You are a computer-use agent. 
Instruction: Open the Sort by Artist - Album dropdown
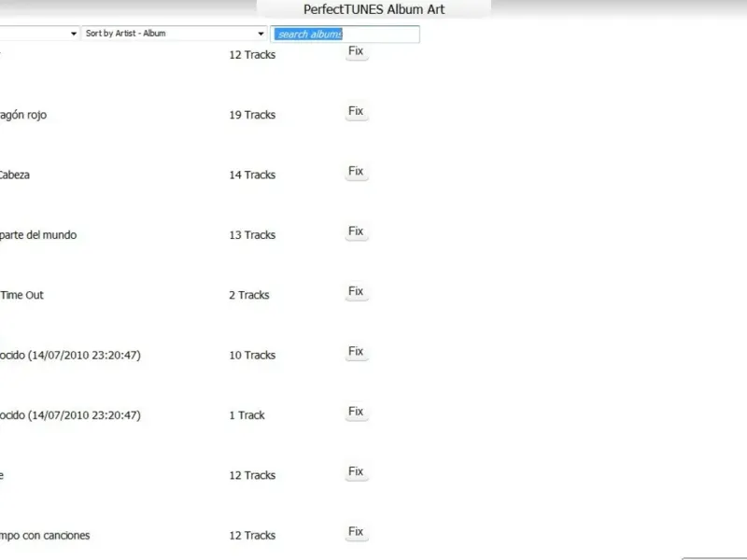tap(175, 34)
